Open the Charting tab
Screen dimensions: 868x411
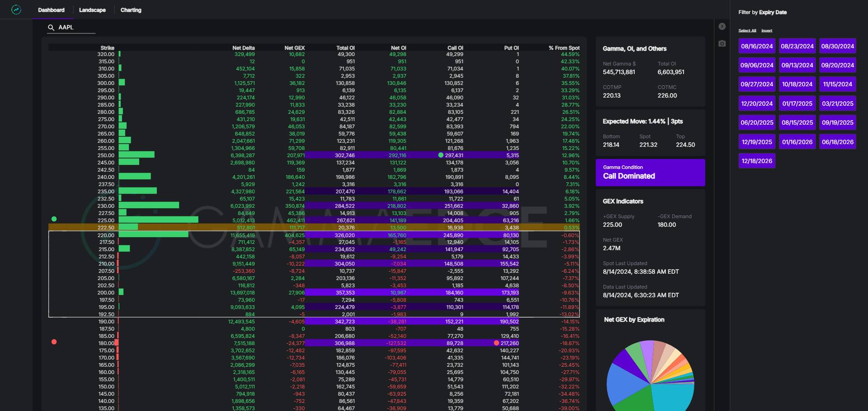point(131,10)
